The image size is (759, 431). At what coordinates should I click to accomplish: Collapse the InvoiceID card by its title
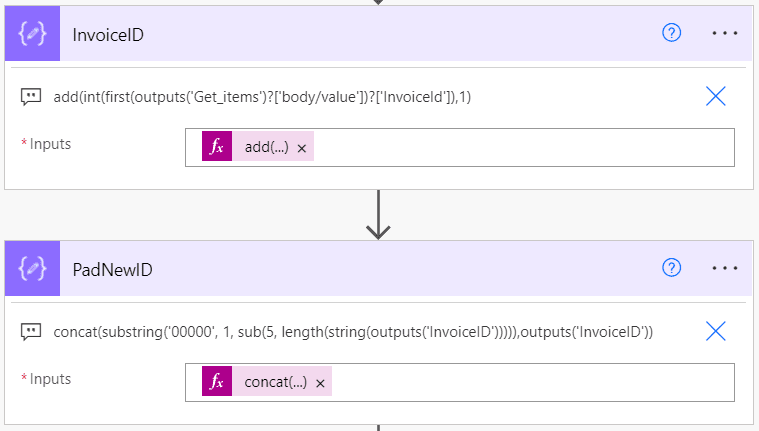point(106,33)
